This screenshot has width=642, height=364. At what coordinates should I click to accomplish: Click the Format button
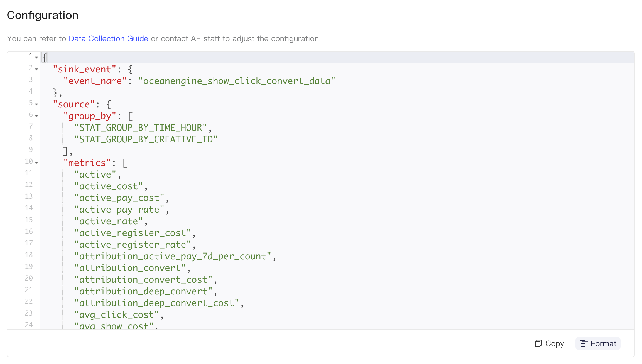(x=598, y=343)
